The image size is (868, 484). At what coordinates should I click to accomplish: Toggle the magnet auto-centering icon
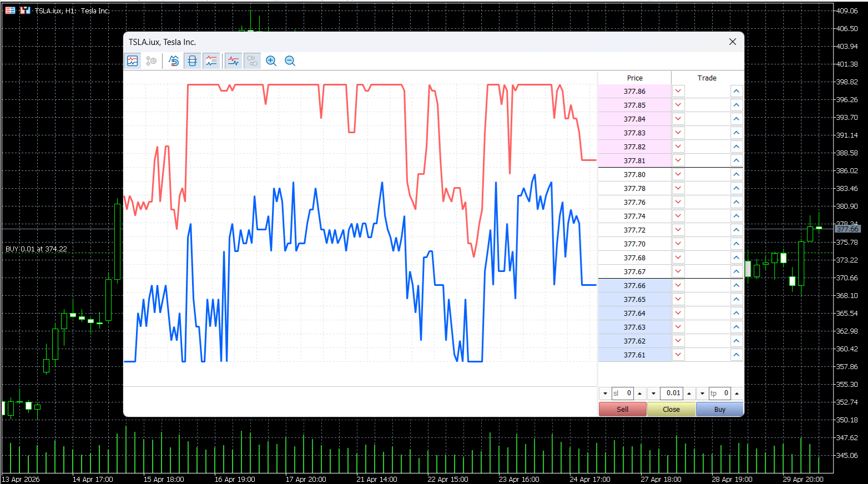pos(174,61)
